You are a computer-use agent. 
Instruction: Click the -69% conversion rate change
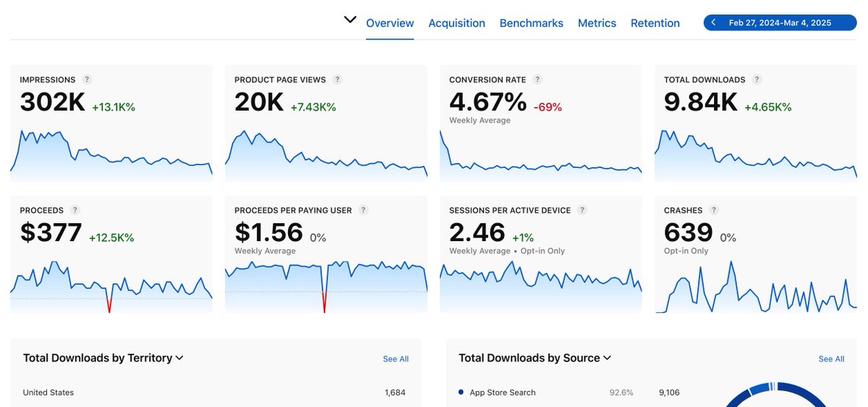click(548, 107)
